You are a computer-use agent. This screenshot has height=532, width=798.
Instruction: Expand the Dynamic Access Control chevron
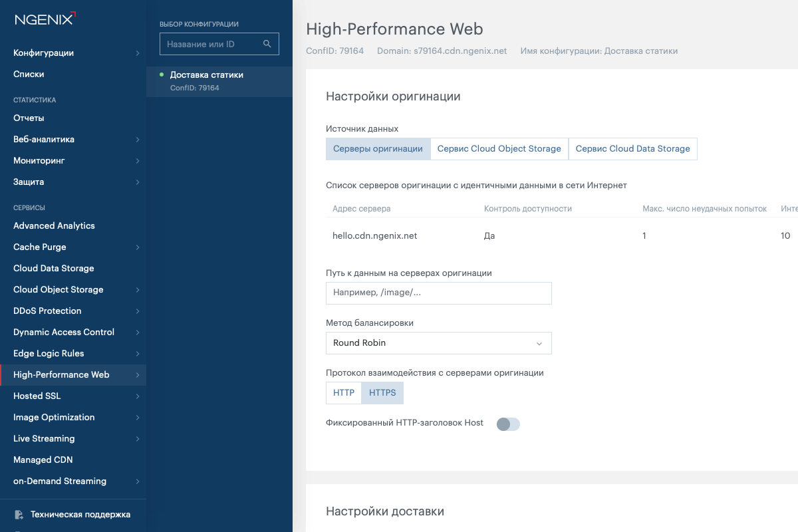[138, 332]
